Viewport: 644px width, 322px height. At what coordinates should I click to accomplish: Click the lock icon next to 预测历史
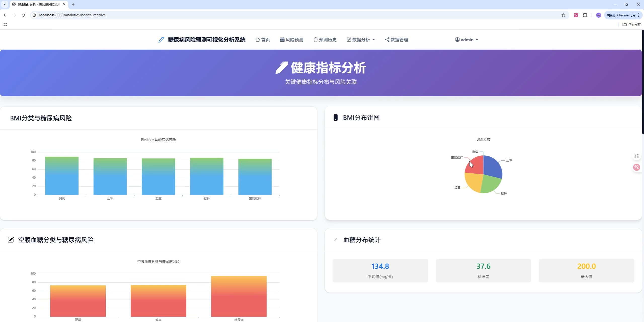315,40
